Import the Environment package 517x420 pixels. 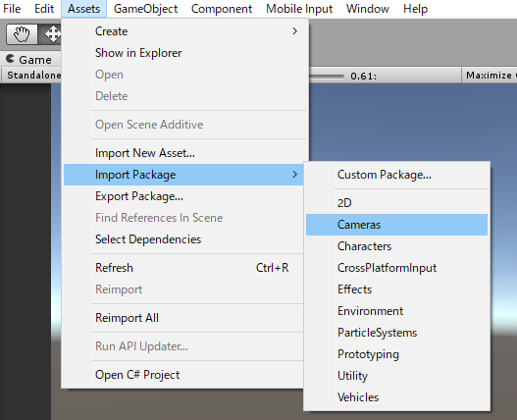point(396,311)
